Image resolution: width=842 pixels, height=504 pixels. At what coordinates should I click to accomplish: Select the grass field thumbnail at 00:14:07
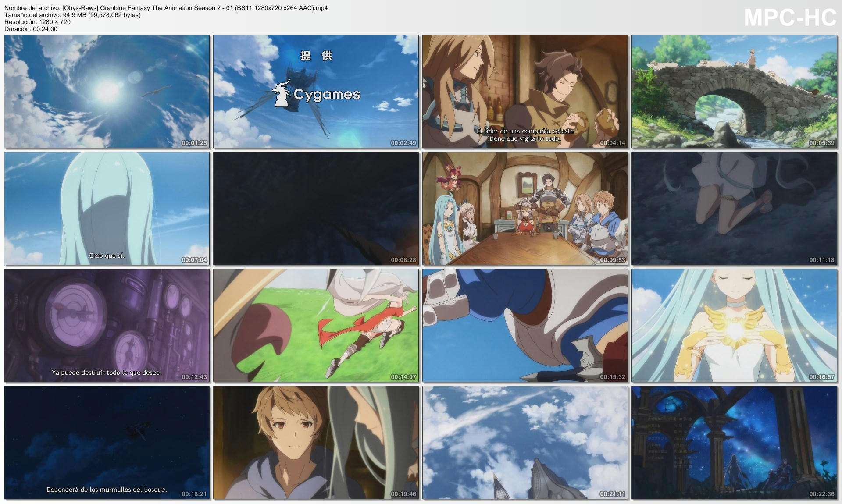click(x=316, y=326)
